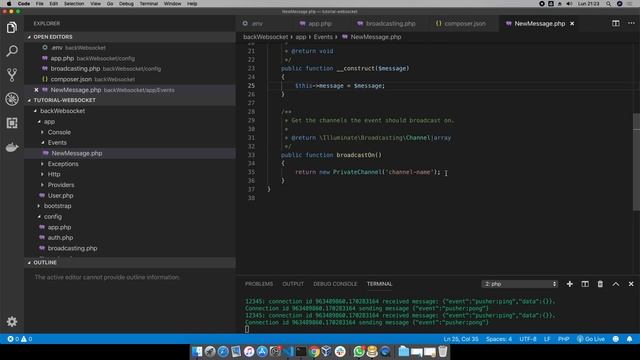Open the Docker view in activity bar
The image size is (640, 360).
click(x=12, y=147)
